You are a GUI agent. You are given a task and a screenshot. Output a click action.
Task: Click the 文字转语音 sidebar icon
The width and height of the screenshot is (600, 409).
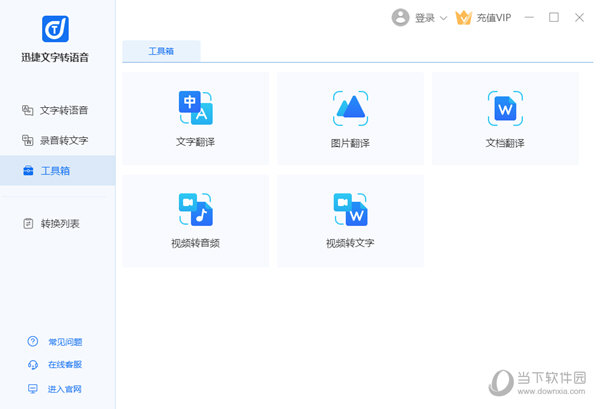click(x=28, y=110)
